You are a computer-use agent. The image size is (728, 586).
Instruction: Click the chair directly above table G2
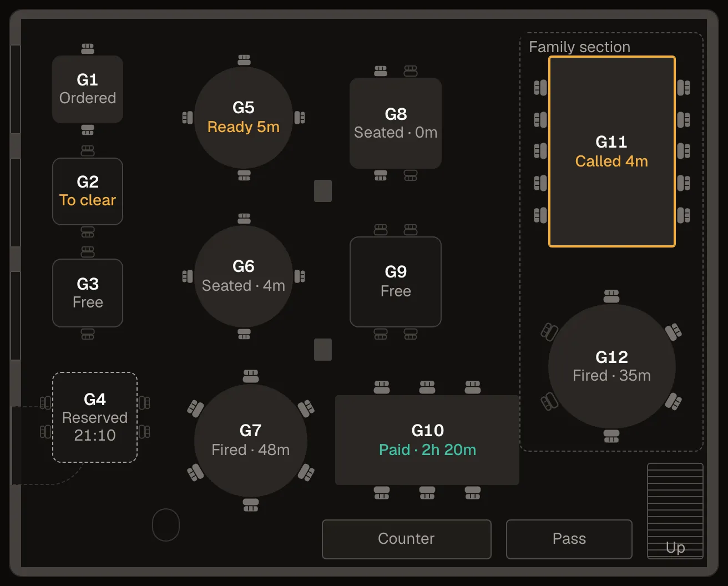tap(88, 151)
